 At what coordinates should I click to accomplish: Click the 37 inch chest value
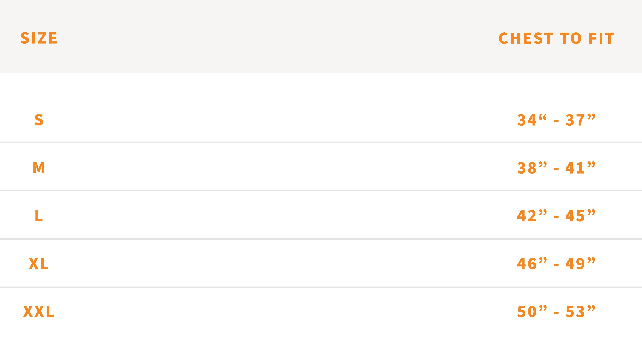click(x=580, y=120)
